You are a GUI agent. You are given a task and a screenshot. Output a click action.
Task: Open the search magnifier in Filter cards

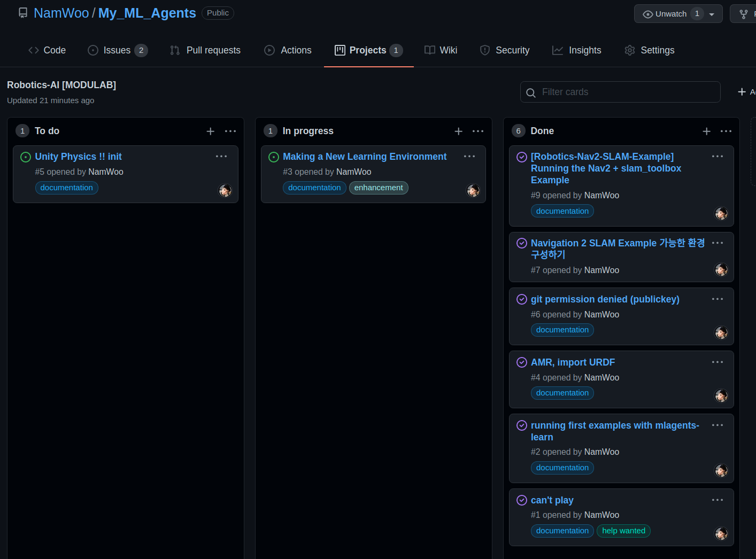(x=530, y=92)
